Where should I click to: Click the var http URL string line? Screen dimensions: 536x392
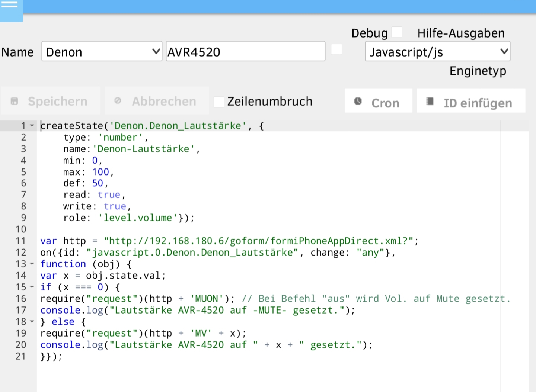pyautogui.click(x=229, y=241)
